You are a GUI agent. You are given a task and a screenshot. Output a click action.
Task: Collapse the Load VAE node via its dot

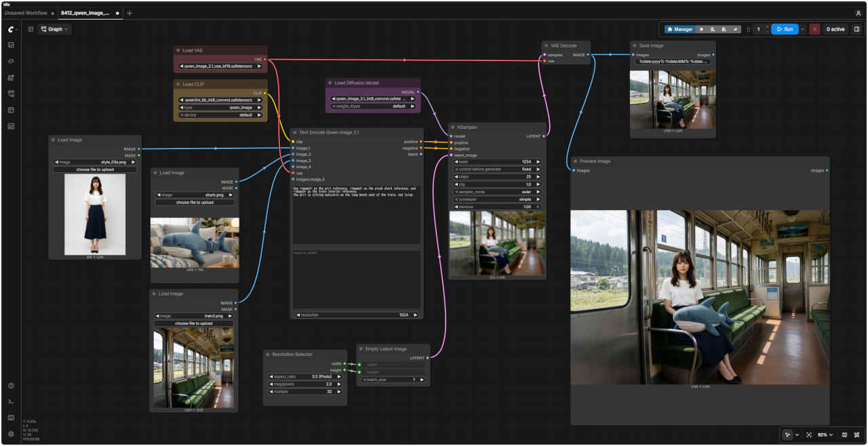178,50
